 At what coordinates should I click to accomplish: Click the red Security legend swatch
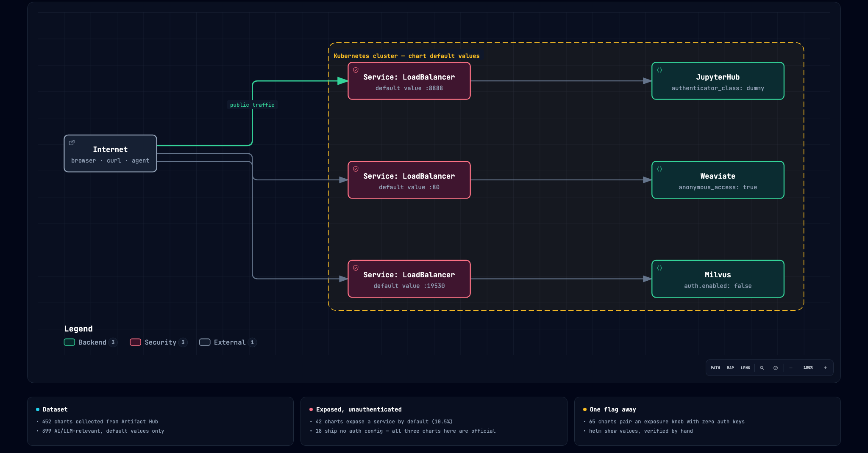(136, 343)
